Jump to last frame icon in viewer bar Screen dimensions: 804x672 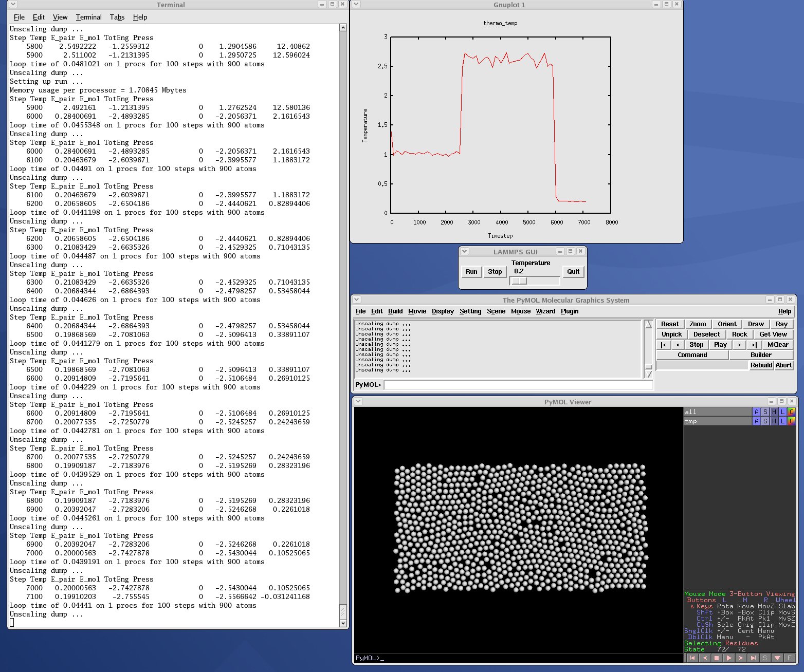(x=753, y=658)
